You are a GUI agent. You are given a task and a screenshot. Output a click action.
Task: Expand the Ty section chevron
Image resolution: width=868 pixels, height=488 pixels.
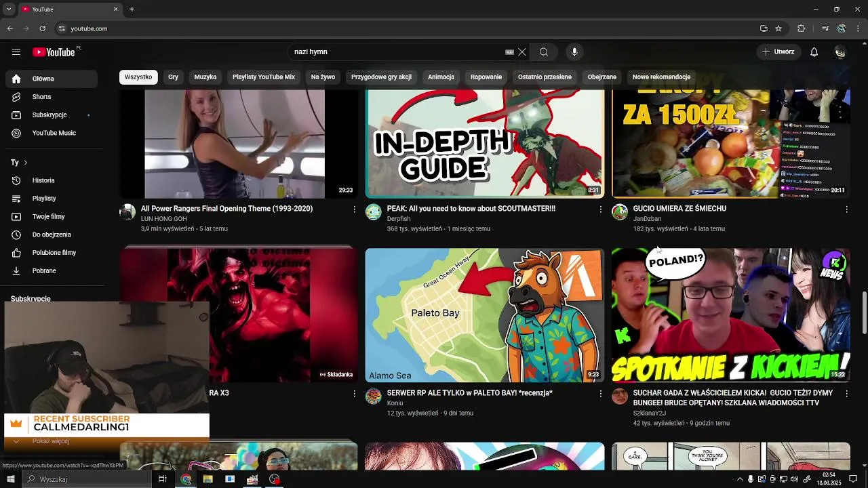25,163
